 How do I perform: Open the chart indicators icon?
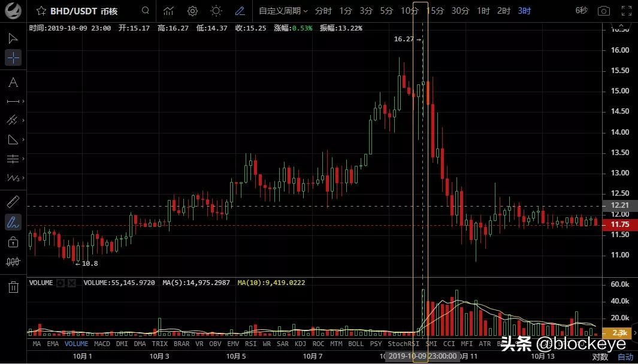click(x=168, y=11)
